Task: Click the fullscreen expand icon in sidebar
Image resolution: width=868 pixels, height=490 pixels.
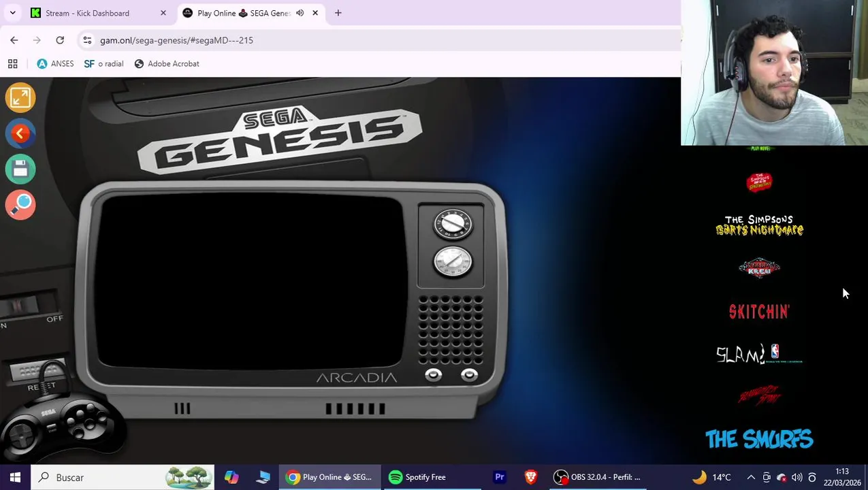Action: [x=20, y=98]
